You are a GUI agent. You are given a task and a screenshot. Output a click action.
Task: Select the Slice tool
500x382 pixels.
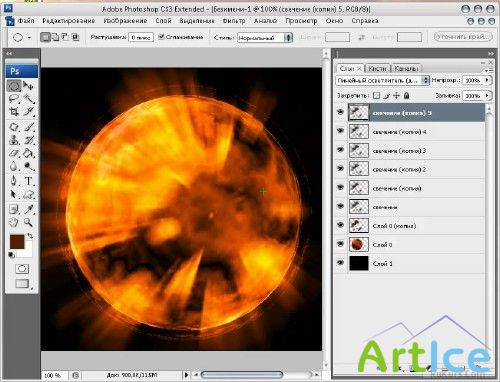click(29, 111)
